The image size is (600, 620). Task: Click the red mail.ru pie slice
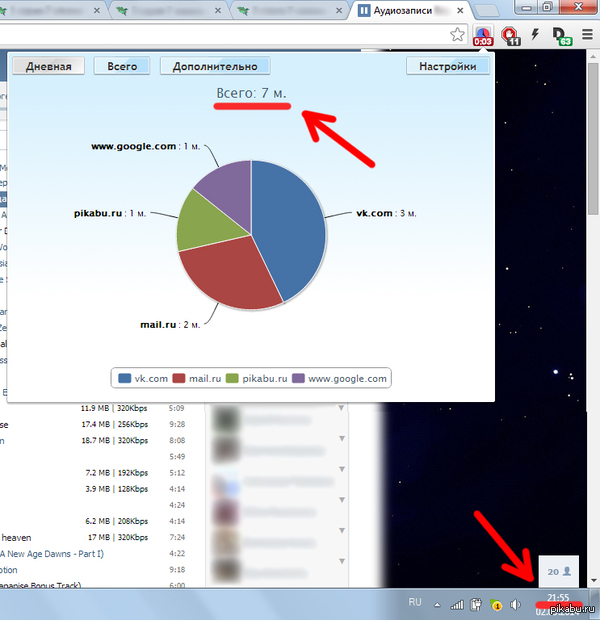click(233, 277)
